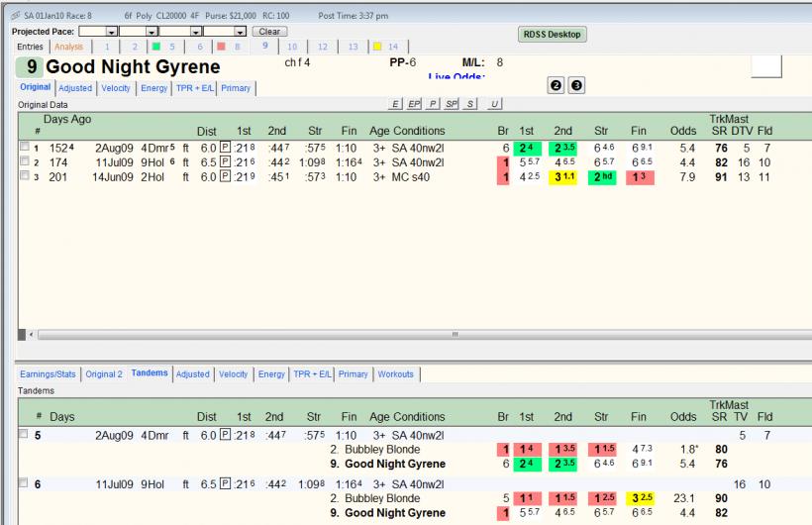Click the EP pace filter button
812x525 pixels.
(x=414, y=104)
